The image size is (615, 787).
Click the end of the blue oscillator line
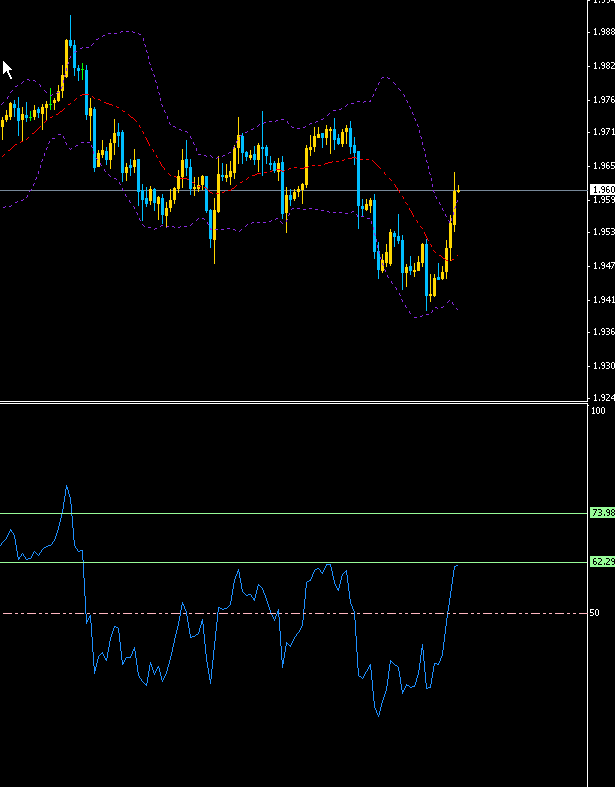(x=458, y=565)
